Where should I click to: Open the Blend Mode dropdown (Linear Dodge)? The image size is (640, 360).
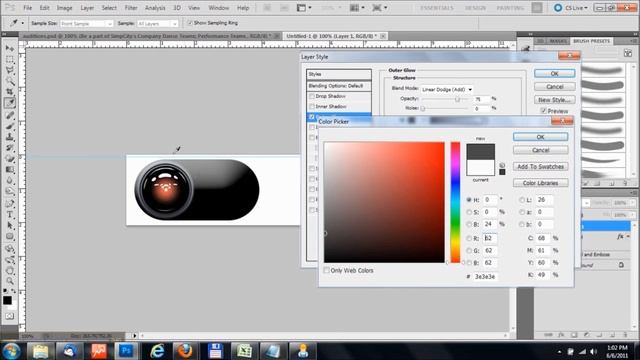click(x=447, y=89)
